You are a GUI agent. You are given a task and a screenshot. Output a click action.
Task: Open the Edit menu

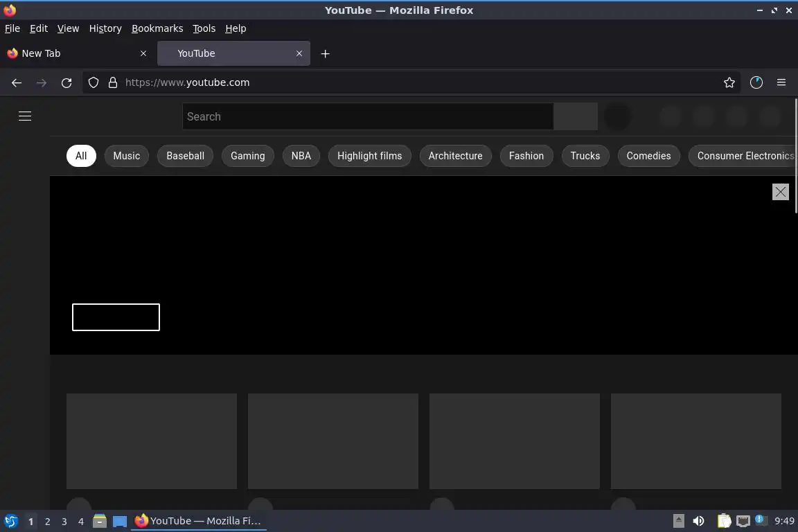click(x=39, y=28)
